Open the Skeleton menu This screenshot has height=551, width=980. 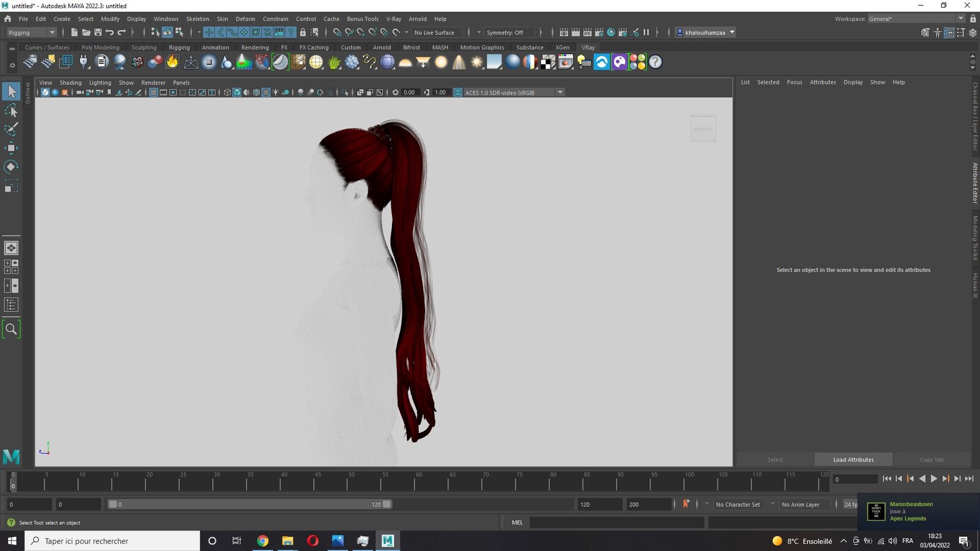197,19
